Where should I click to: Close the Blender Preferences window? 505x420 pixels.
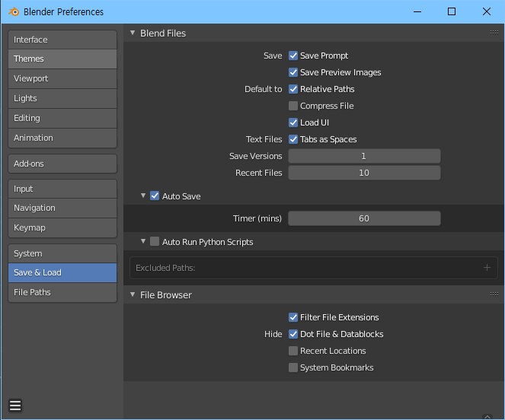pos(487,12)
